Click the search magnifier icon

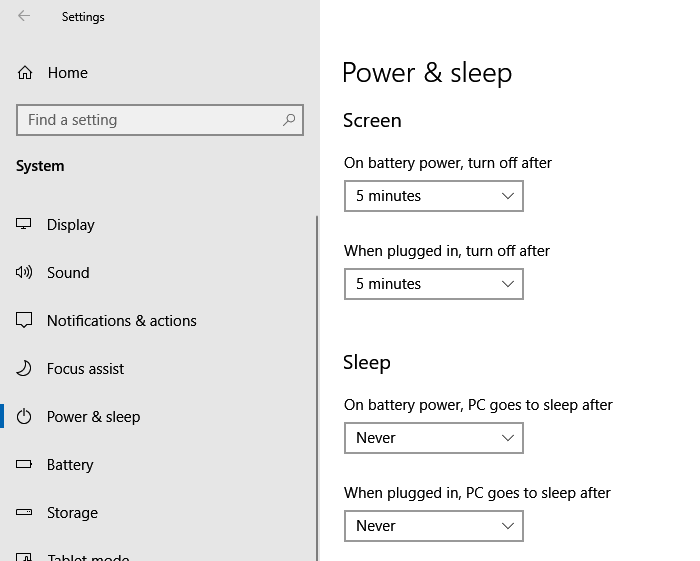click(289, 120)
